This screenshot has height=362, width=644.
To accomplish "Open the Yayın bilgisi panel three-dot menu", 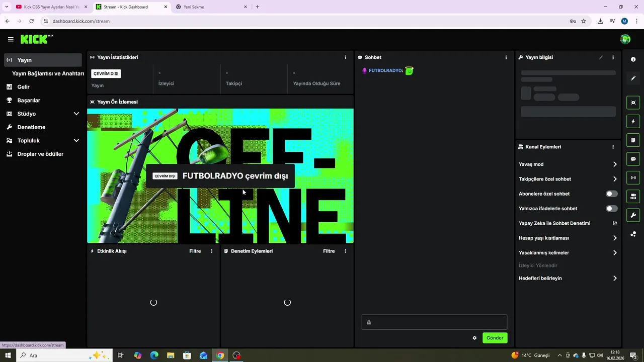I will point(613,57).
